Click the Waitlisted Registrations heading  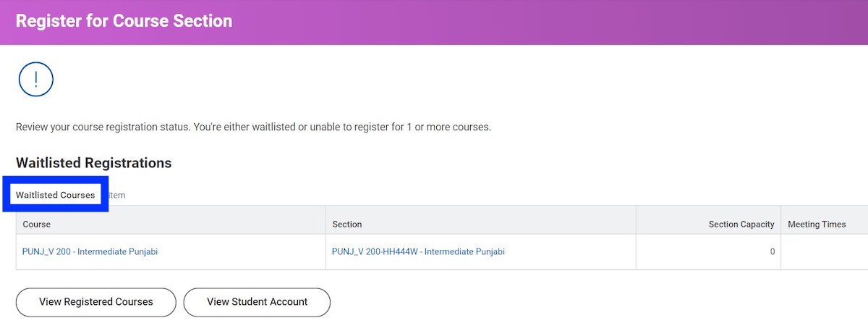(94, 163)
